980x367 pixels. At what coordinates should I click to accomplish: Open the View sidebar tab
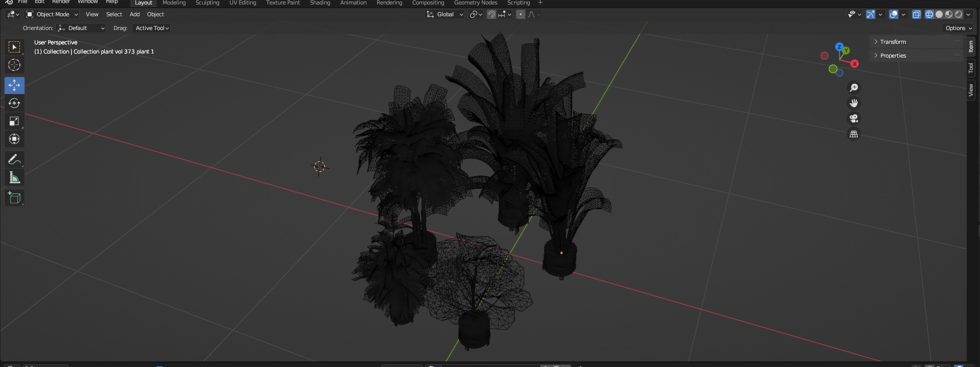tap(971, 90)
